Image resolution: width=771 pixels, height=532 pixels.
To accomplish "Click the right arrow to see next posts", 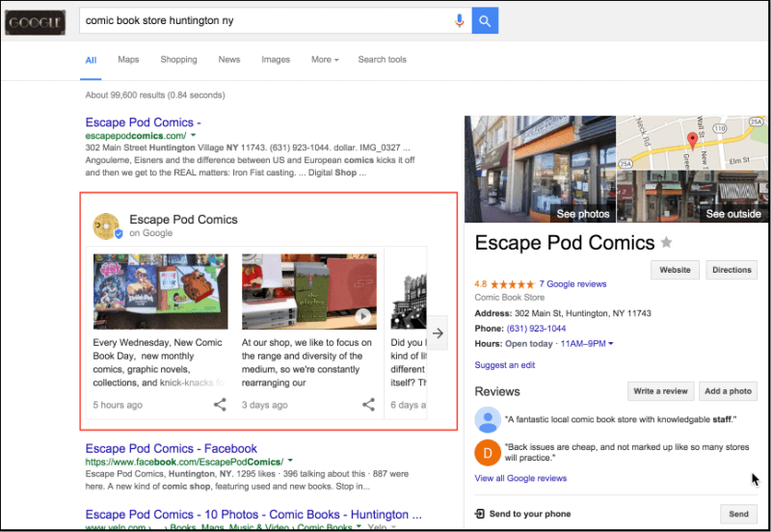I will pyautogui.click(x=438, y=333).
